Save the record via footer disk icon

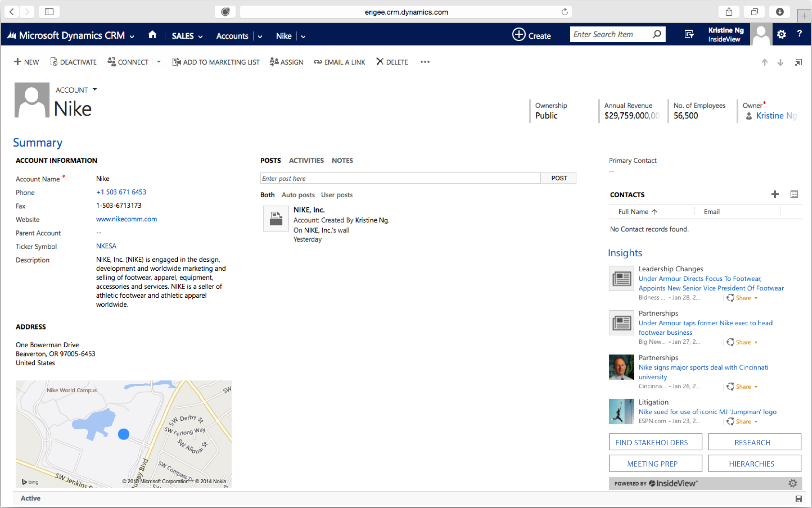click(799, 499)
